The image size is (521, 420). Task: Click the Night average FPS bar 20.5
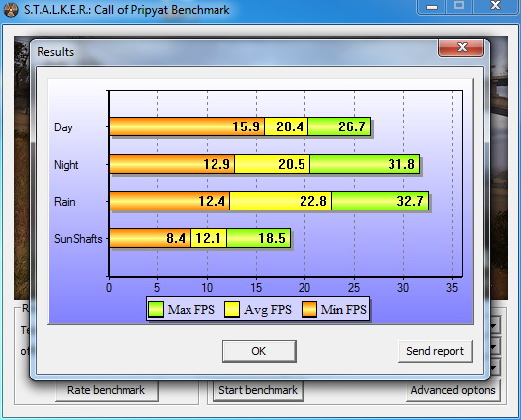pyautogui.click(x=272, y=164)
